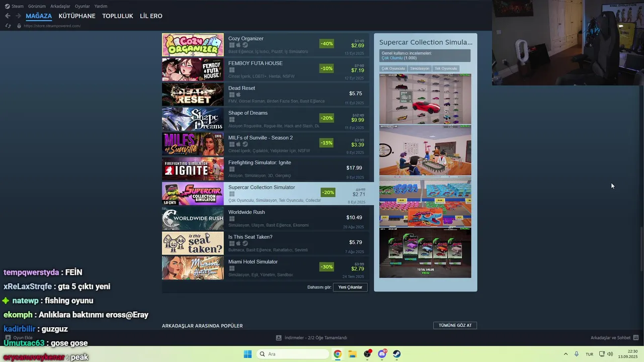Image resolution: width=644 pixels, height=362 pixels.
Task: Click the plus icon beside Oyun Ekle
Action: click(x=8, y=338)
